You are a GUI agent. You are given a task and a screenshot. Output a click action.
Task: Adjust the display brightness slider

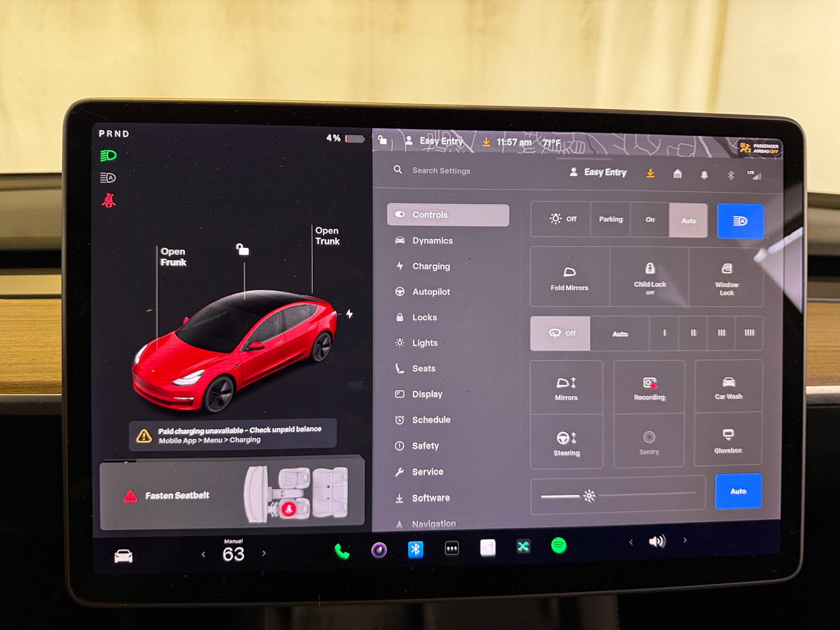coord(618,495)
